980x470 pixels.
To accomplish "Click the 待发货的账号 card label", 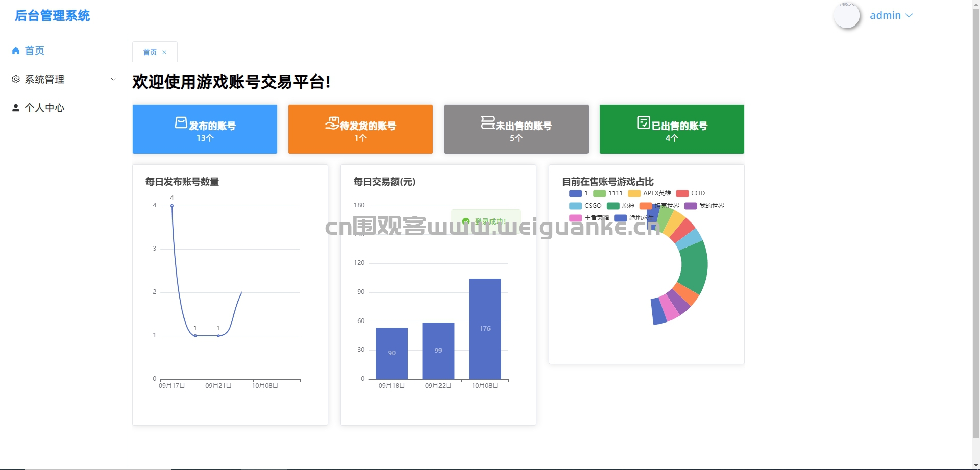I will tap(368, 126).
